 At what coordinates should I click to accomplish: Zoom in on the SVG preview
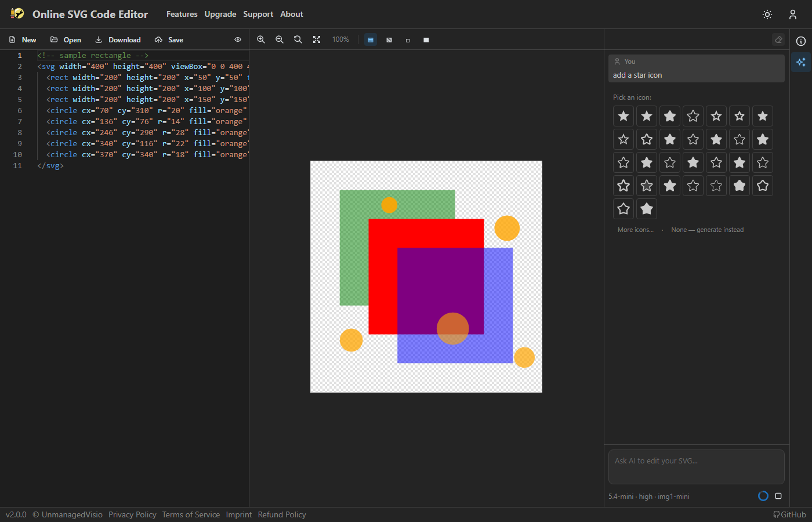261,39
